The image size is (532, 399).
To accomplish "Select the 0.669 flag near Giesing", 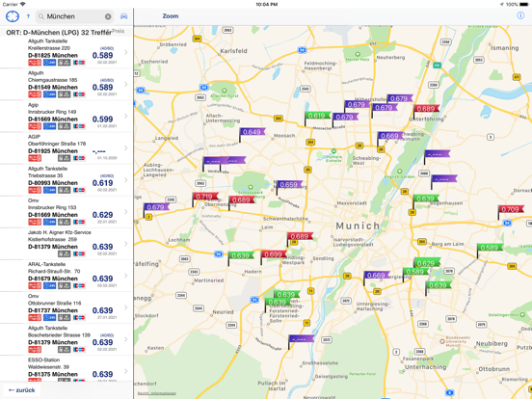I will click(x=377, y=276).
